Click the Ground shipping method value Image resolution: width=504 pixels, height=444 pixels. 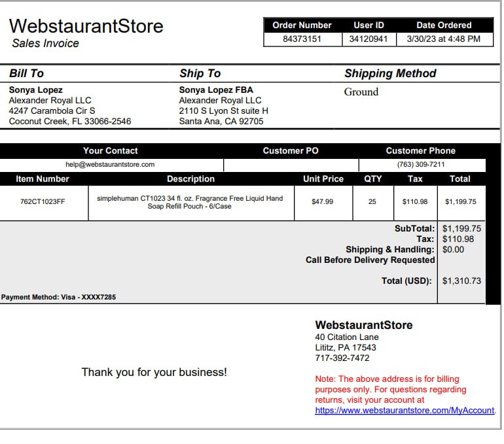point(361,92)
